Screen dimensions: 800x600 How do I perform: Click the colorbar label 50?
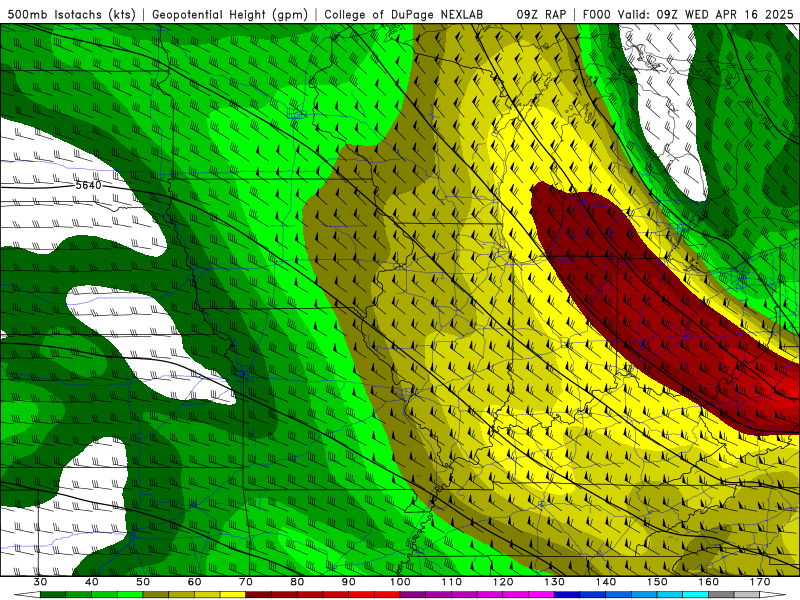[x=143, y=582]
